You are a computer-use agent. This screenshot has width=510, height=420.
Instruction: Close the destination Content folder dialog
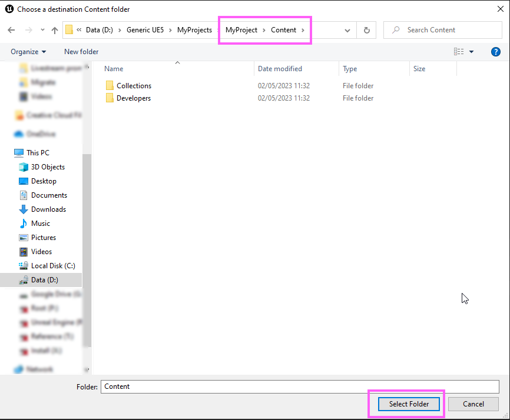[x=501, y=9]
